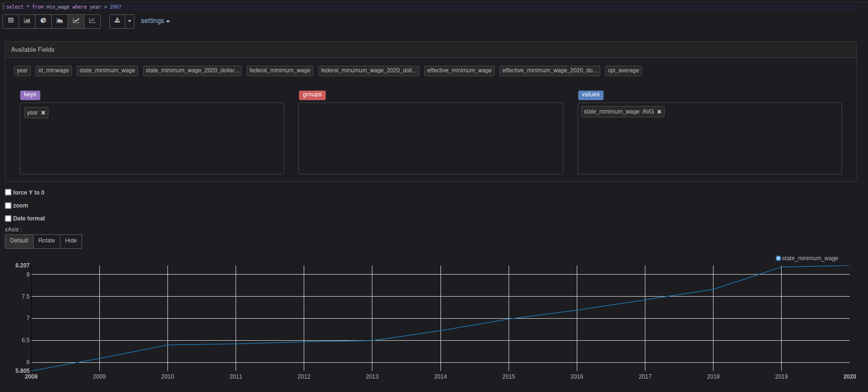Select the line chart icon
This screenshot has width=868, height=392.
(76, 21)
